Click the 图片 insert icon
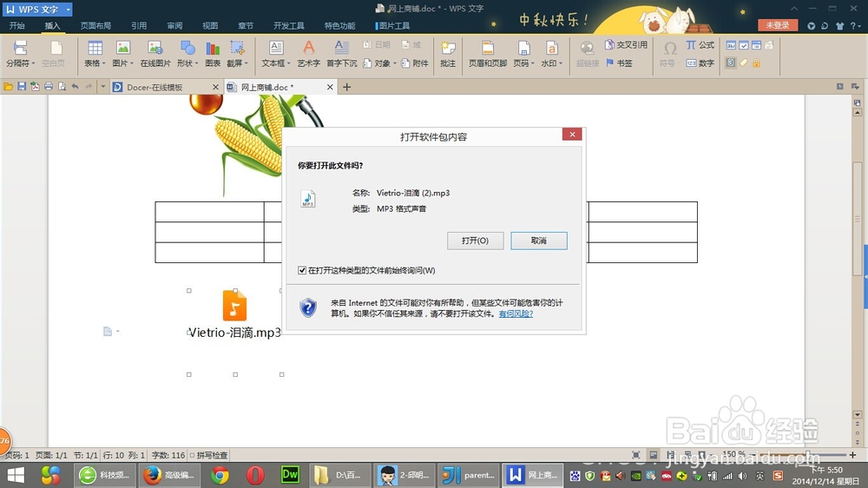Image resolution: width=868 pixels, height=488 pixels. [x=122, y=48]
